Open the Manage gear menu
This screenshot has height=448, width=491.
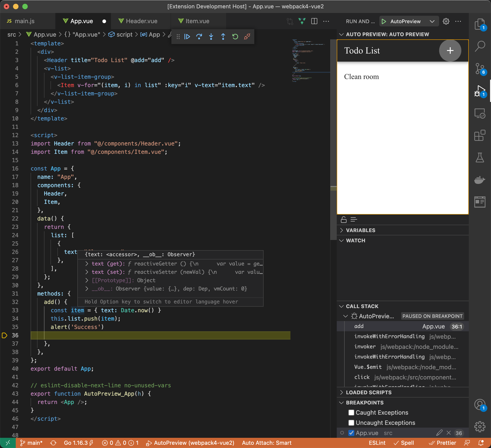click(480, 427)
